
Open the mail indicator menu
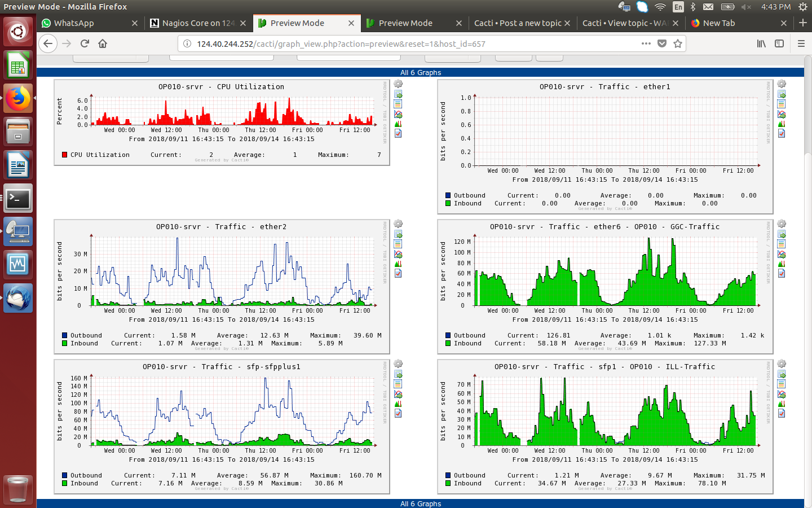pos(708,7)
